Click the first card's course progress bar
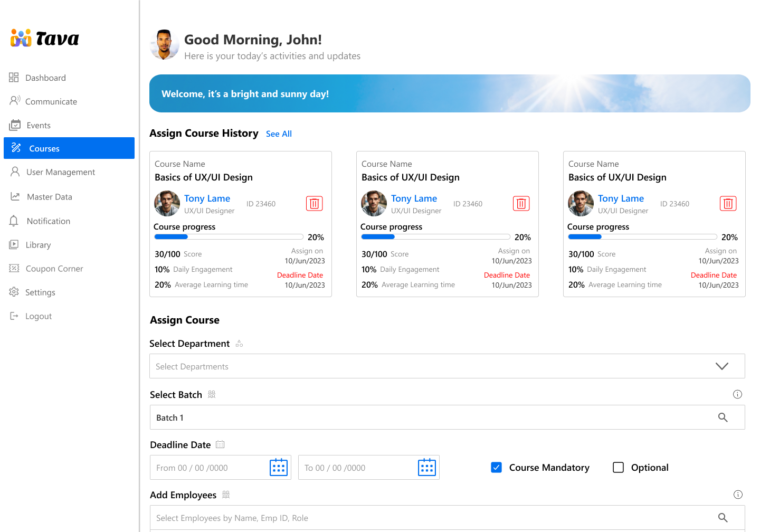Viewport: 760px width, 532px height. pos(229,237)
